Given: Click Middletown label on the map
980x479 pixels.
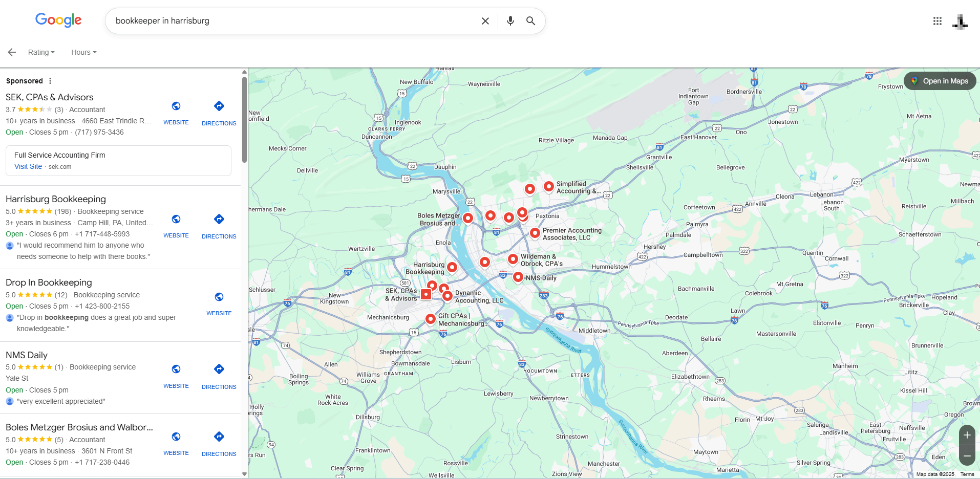Looking at the screenshot, I should [594, 331].
